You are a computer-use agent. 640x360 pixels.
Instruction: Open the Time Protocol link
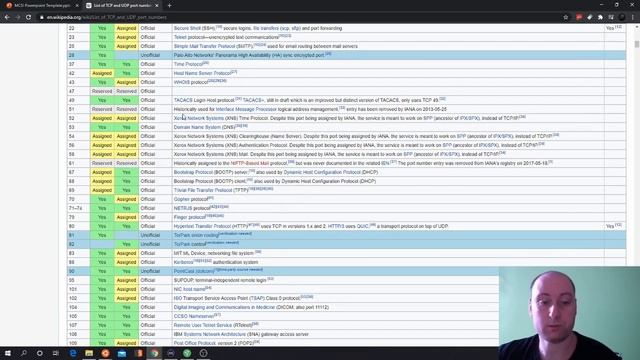click(188, 64)
